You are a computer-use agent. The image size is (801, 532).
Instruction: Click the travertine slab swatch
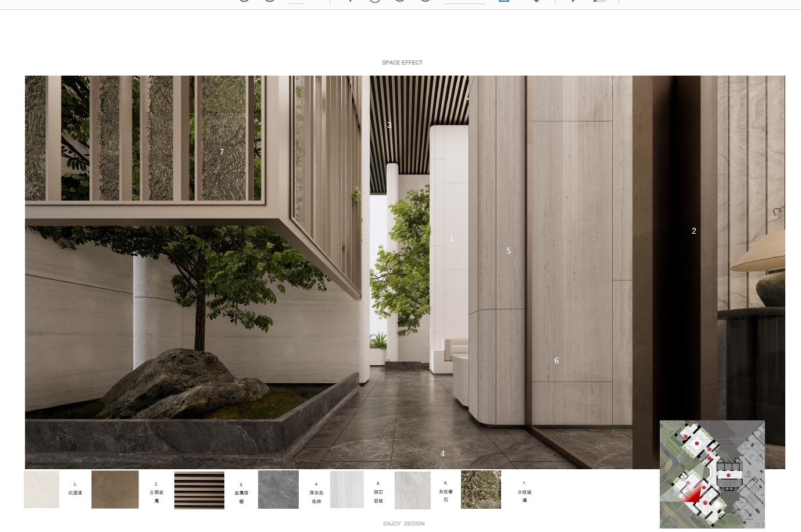347,490
